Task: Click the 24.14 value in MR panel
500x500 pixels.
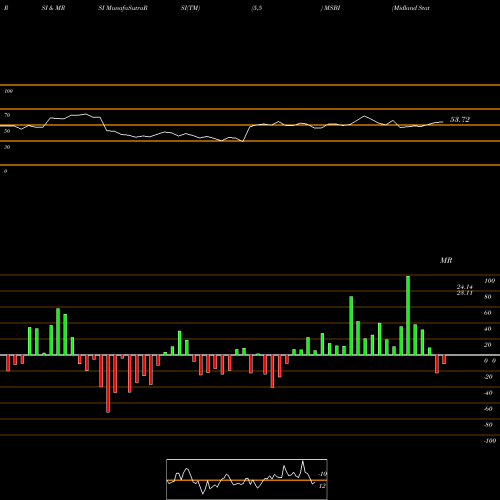Action: [x=465, y=287]
